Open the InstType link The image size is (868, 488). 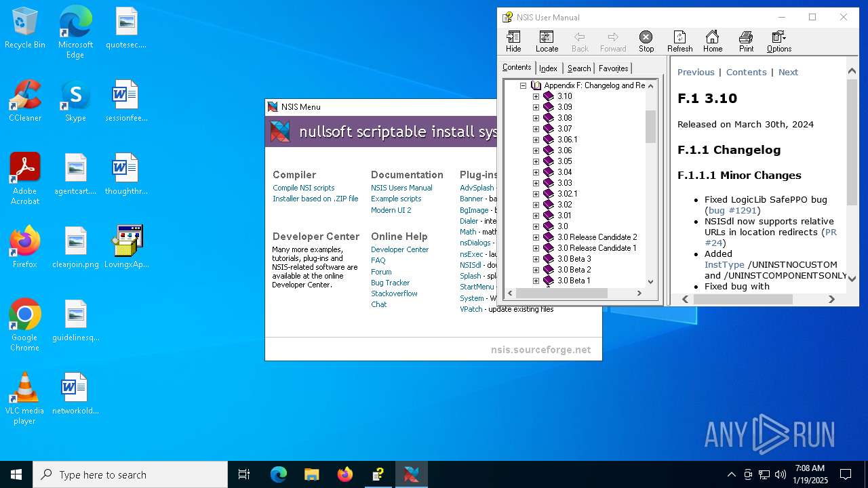pyautogui.click(x=724, y=265)
